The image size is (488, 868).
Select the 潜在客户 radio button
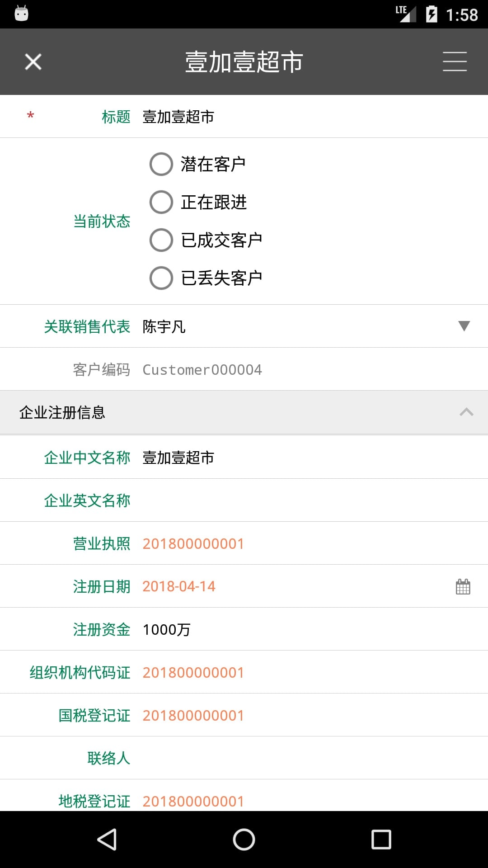161,164
